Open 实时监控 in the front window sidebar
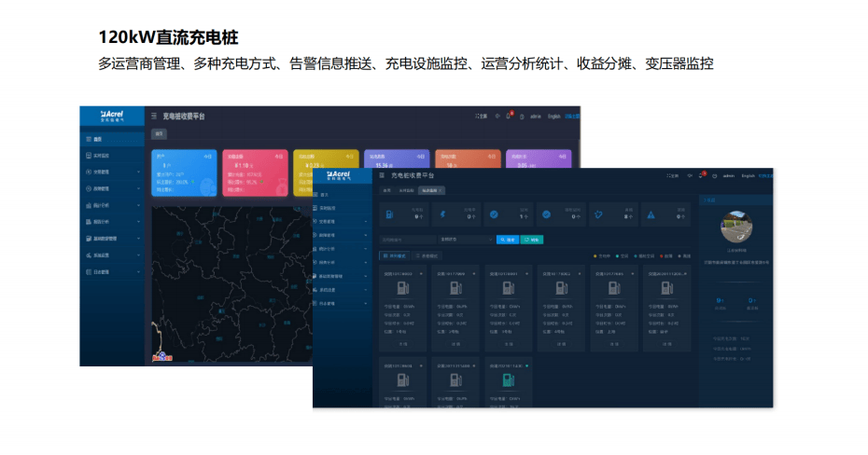Image resolution: width=868 pixels, height=455 pixels. point(343,209)
